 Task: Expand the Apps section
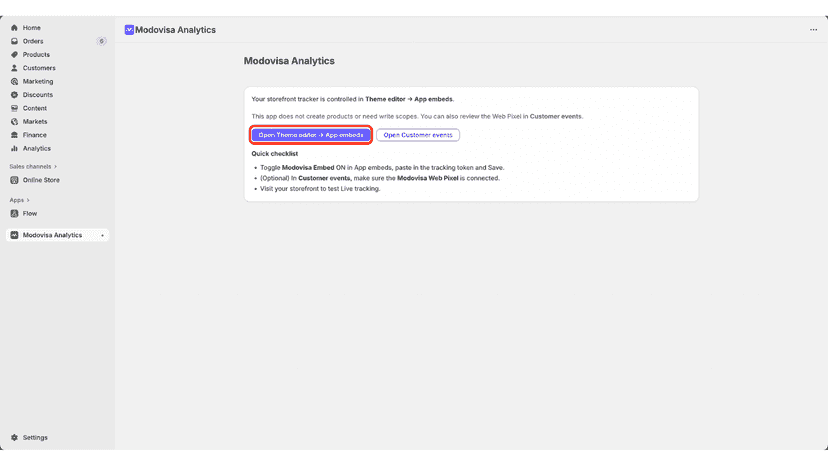(20, 200)
